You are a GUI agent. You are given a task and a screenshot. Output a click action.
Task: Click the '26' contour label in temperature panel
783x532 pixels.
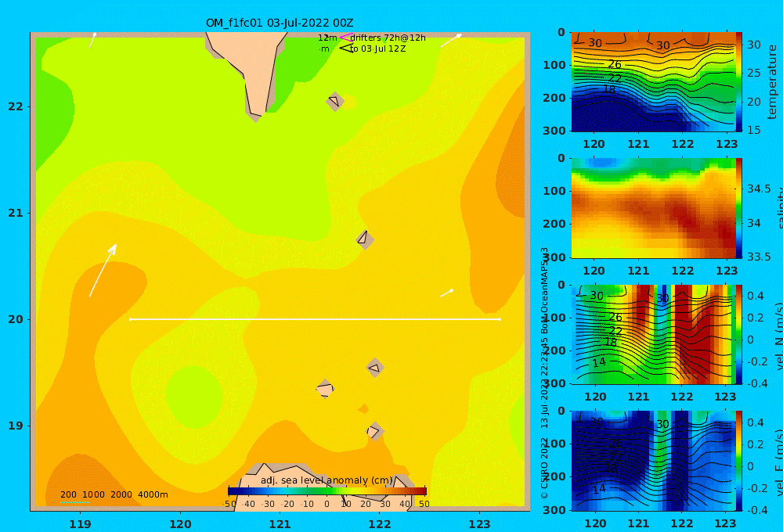[615, 64]
